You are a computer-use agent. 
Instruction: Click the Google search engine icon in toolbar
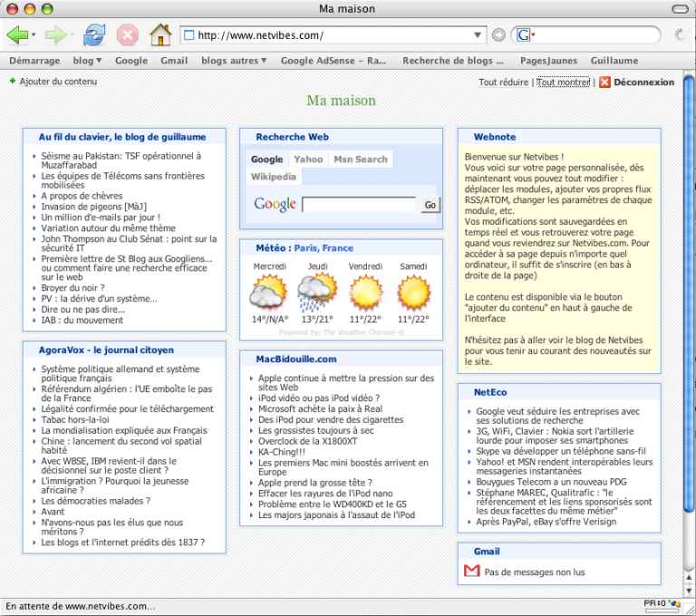(523, 34)
